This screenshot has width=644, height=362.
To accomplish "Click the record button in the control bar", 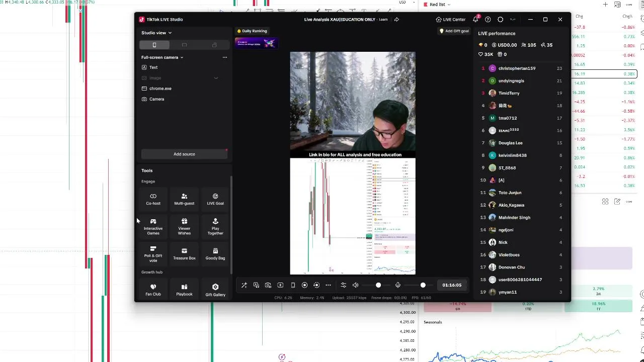I will 304,285.
